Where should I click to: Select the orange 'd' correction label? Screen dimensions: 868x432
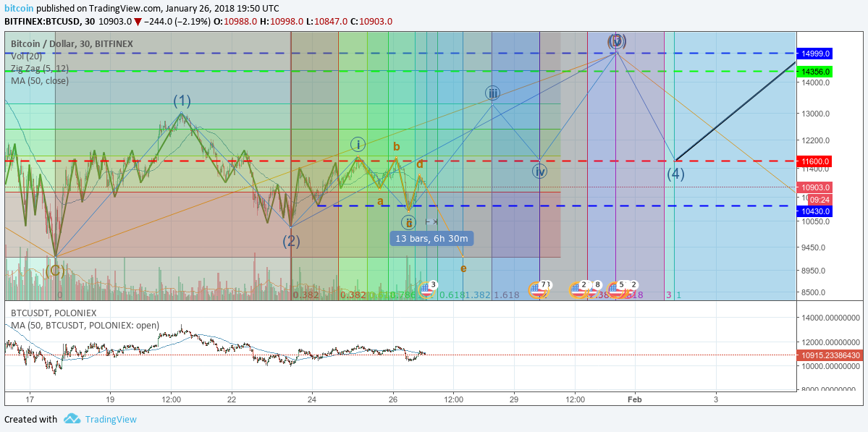coord(420,164)
